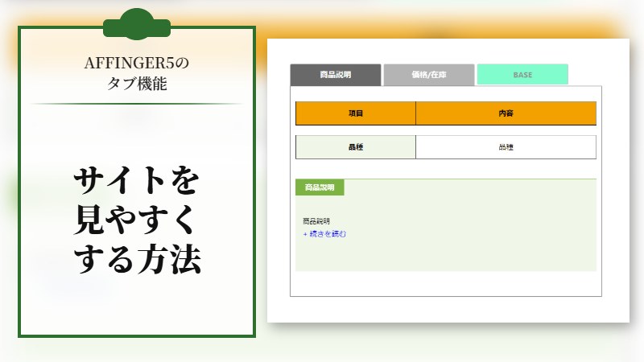Select the shaded 品種 label cell
This screenshot has width=644, height=362.
pyautogui.click(x=356, y=147)
